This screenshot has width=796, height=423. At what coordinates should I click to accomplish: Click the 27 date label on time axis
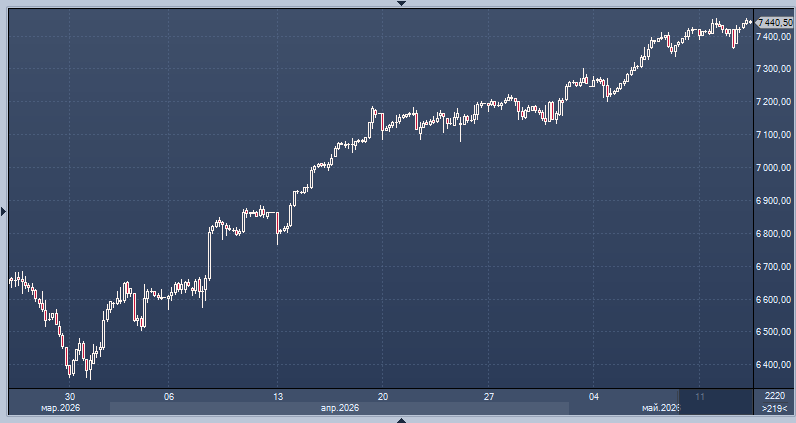point(488,397)
